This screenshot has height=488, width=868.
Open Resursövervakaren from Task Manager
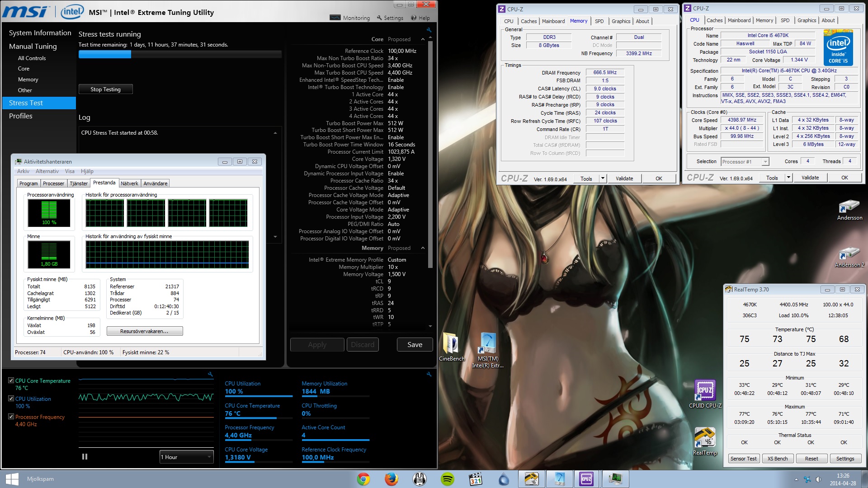click(x=144, y=331)
